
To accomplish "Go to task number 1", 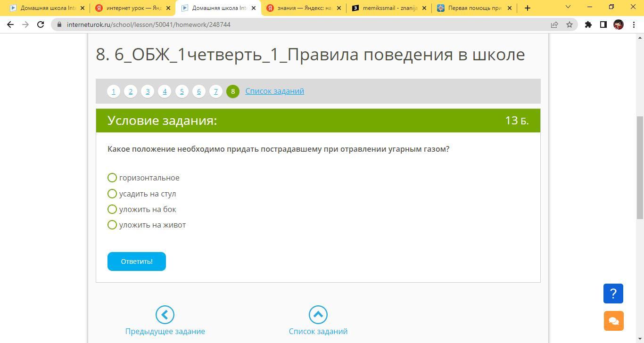I will [114, 91].
